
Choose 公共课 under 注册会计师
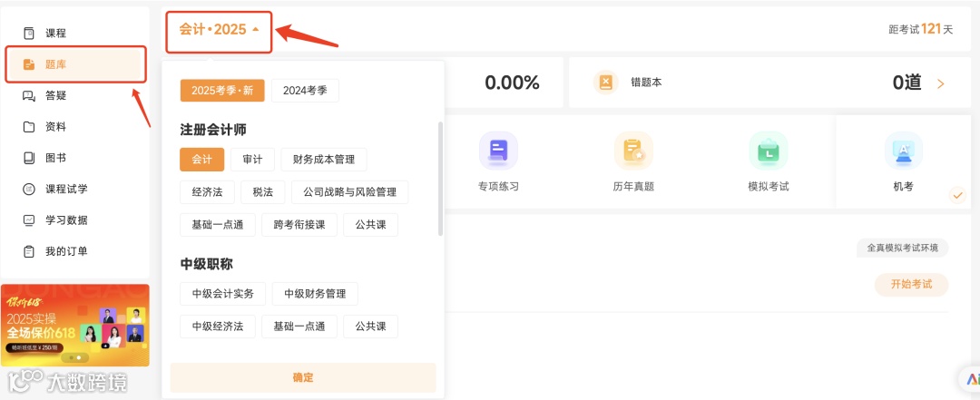coord(370,225)
